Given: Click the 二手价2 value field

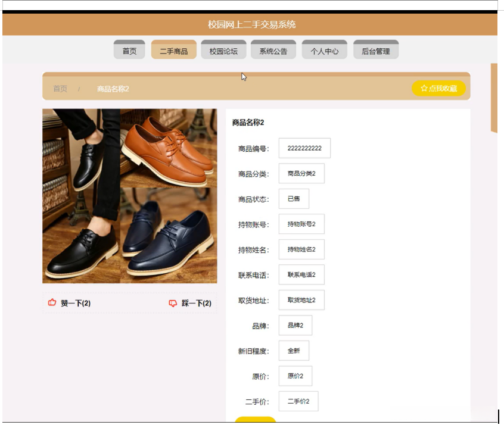Looking at the screenshot, I should pos(298,401).
